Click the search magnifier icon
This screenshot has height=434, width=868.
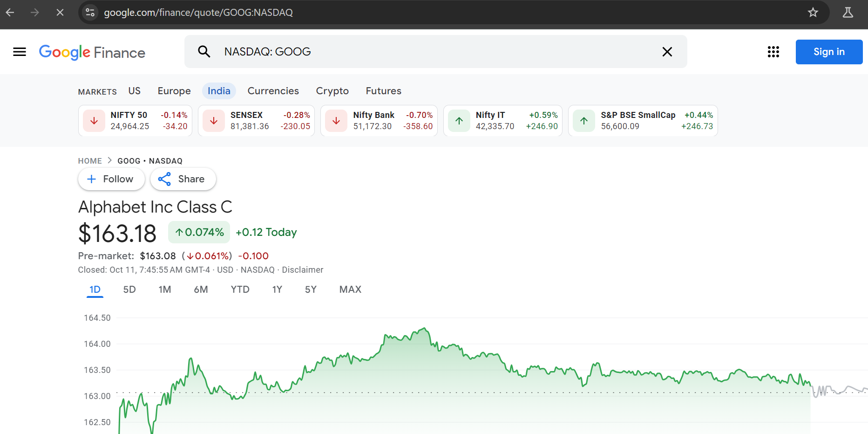click(204, 52)
